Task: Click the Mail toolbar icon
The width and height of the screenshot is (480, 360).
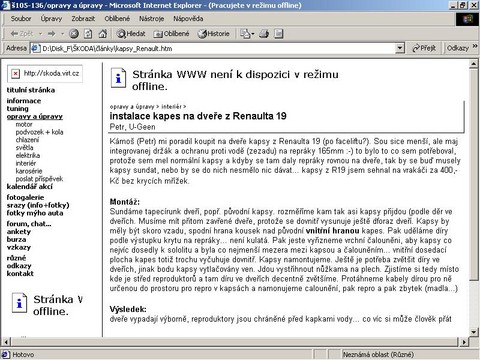Action: pos(247,34)
